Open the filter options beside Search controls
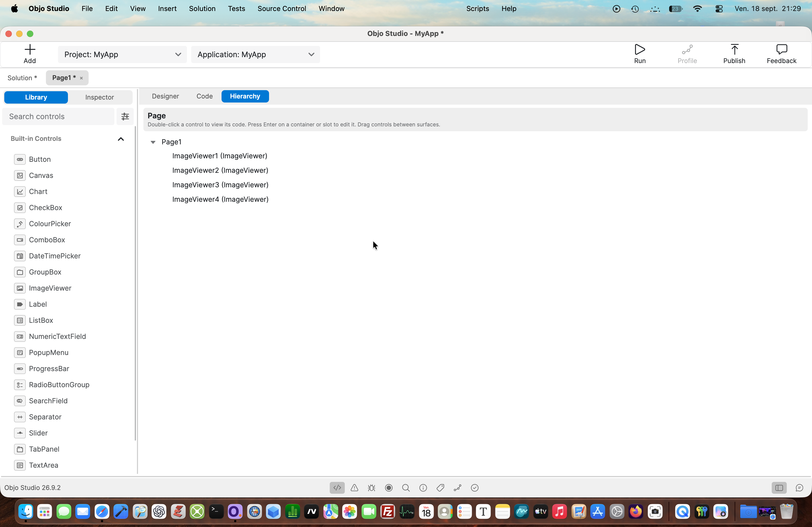812x527 pixels. click(x=125, y=116)
